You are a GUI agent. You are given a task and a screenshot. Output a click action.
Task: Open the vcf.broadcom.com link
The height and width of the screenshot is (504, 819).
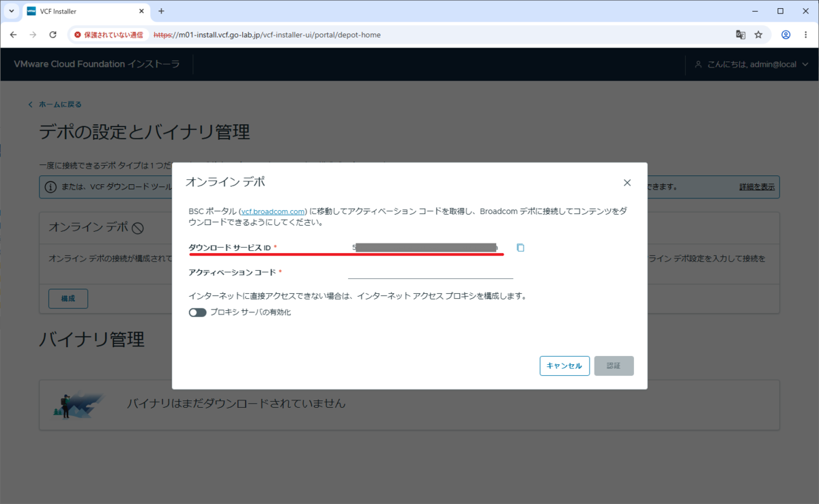click(x=273, y=211)
